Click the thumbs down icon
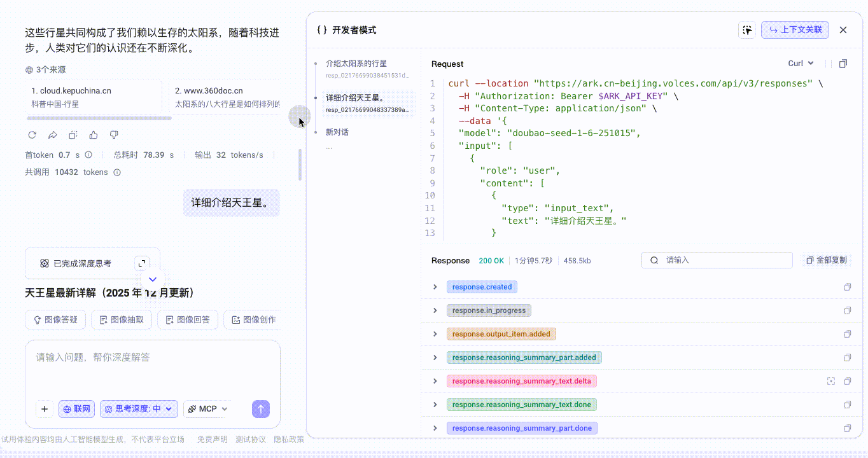 point(114,135)
